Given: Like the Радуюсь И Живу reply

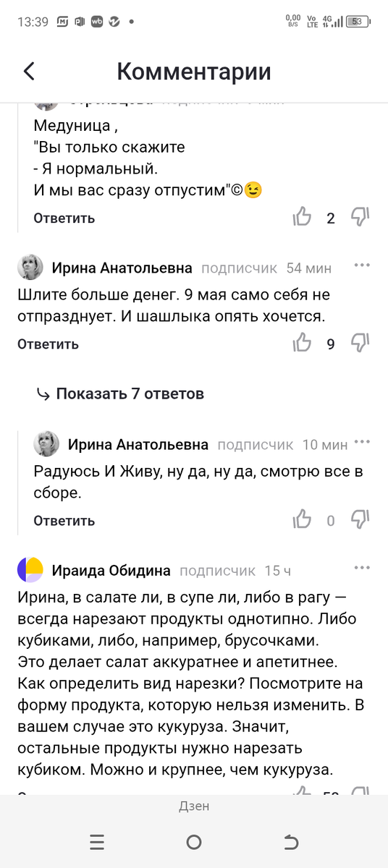Looking at the screenshot, I should pos(302,519).
